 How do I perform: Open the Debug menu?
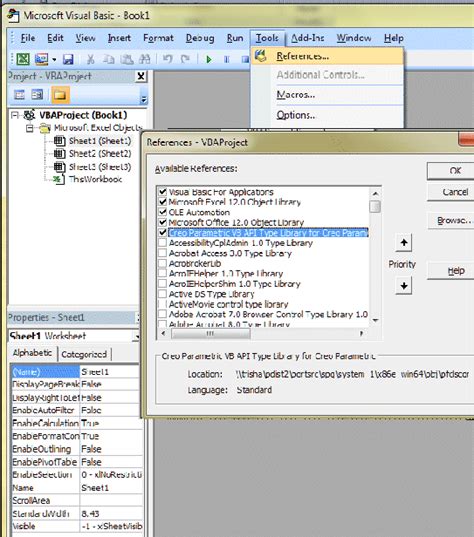click(x=200, y=38)
